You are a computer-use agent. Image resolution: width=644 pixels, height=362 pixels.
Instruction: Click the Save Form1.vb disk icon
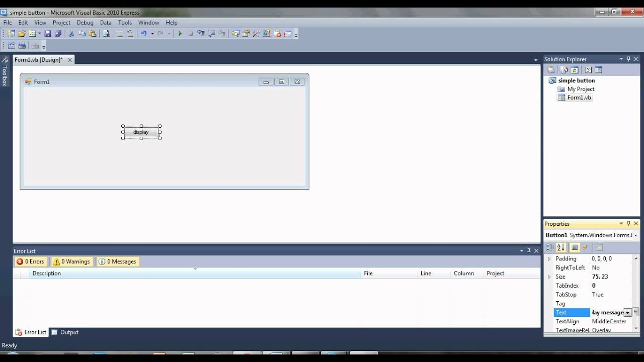(x=48, y=34)
